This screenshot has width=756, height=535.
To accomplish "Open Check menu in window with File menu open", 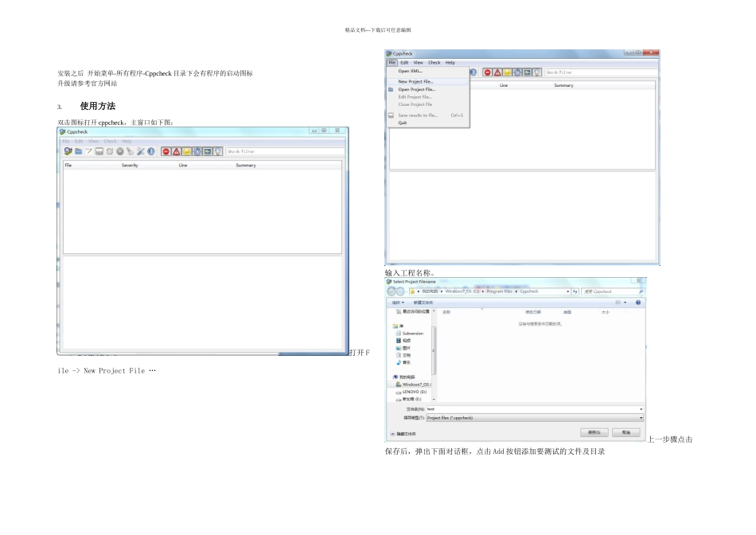I will coord(435,63).
